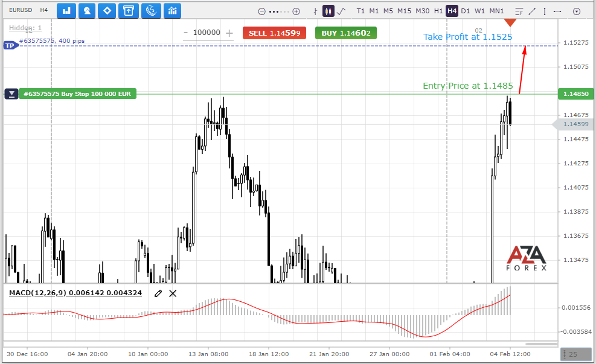Pick the vertical line drawing tool

coord(545,11)
